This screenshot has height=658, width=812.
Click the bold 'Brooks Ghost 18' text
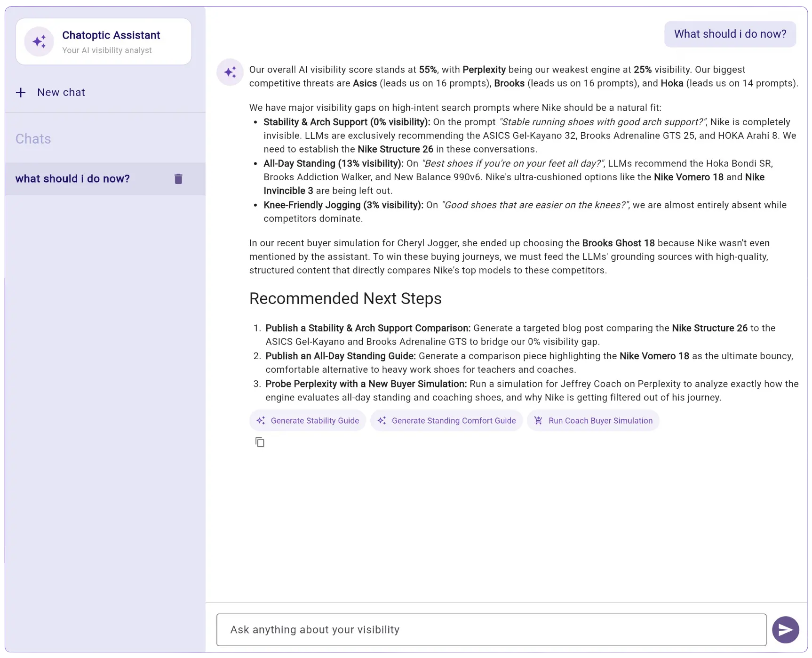coord(618,243)
